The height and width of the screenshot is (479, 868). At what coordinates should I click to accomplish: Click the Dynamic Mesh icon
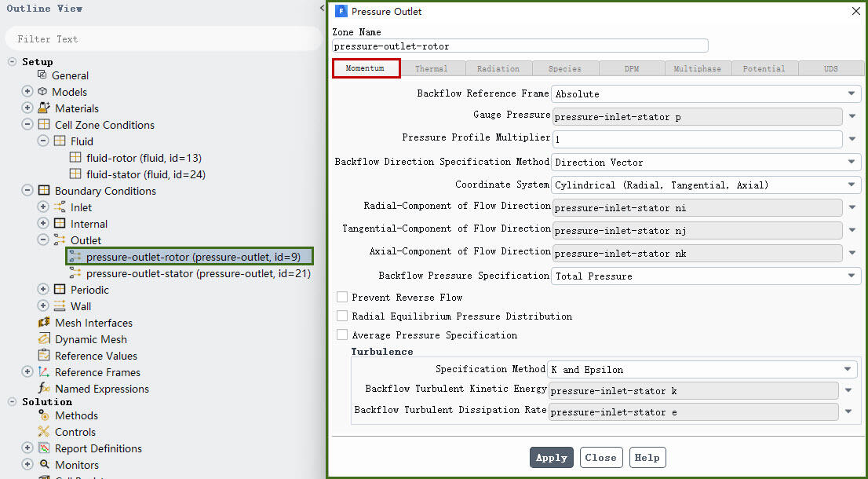coord(44,339)
